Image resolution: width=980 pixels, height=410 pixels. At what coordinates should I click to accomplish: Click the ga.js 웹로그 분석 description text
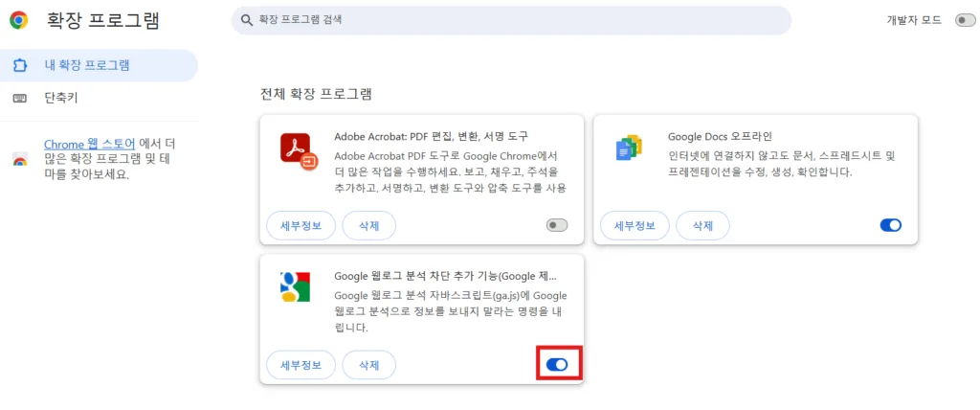coord(451,311)
